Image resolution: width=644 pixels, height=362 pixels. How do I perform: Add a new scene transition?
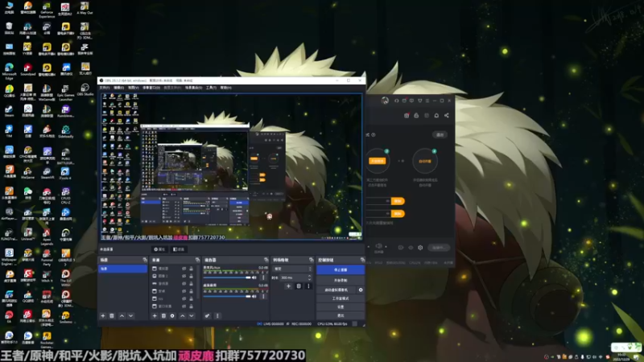(x=288, y=286)
